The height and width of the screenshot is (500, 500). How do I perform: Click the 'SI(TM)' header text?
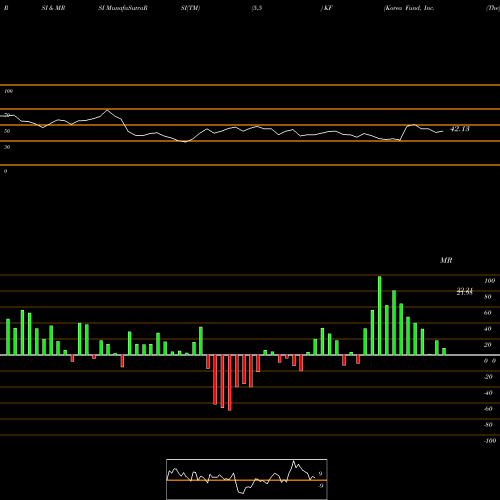[190, 8]
